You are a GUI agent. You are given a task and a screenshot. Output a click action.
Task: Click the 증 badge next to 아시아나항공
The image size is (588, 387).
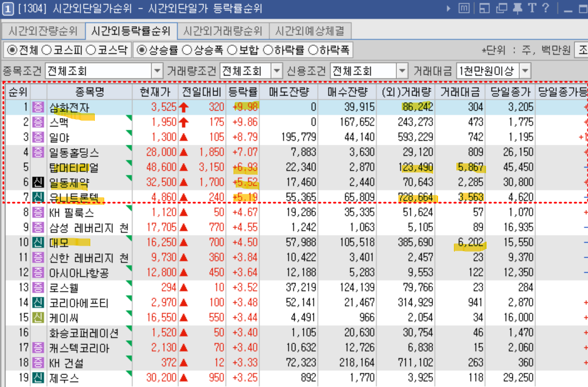38,272
